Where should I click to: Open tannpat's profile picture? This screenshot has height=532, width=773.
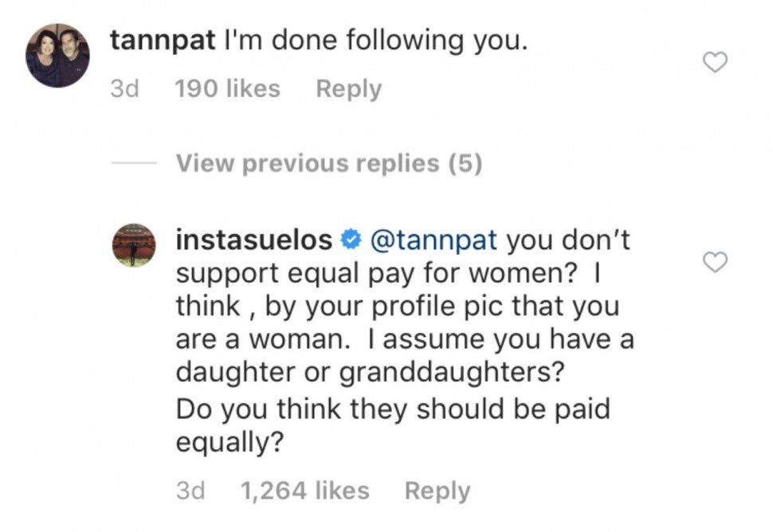point(57,56)
